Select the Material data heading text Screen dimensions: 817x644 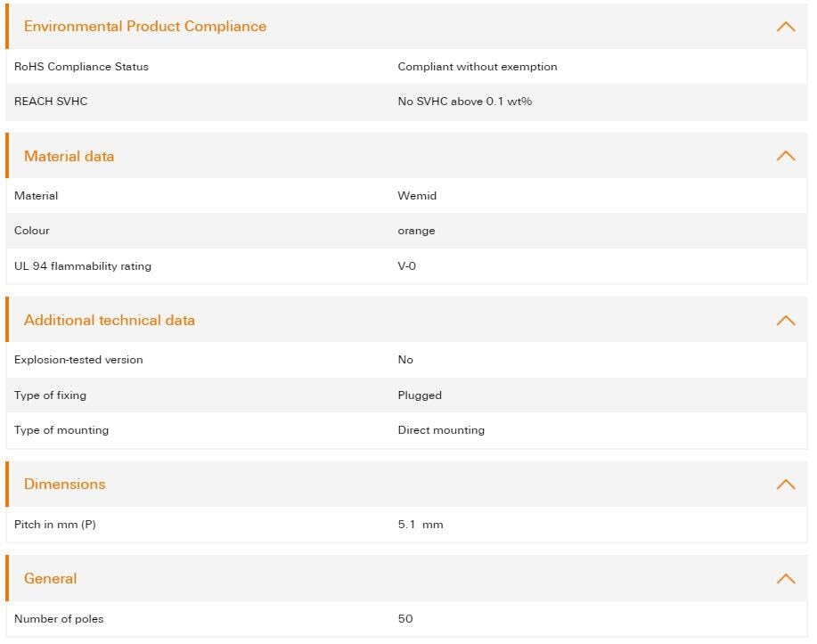(x=69, y=156)
